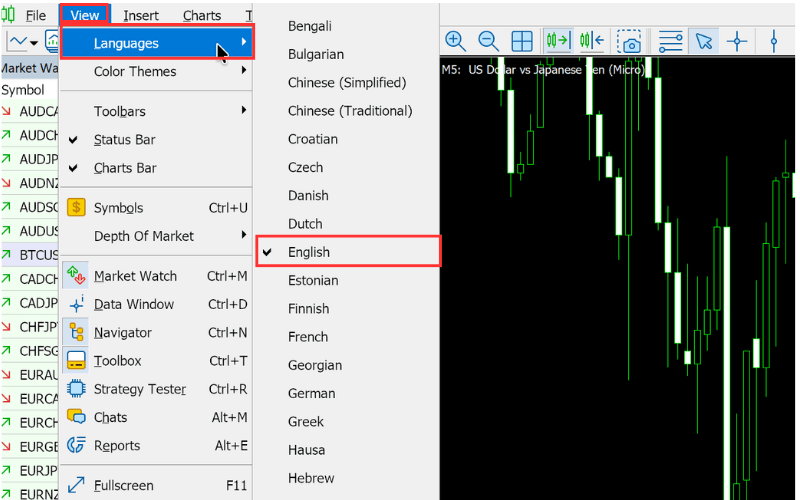Choose Danish language

click(x=308, y=195)
